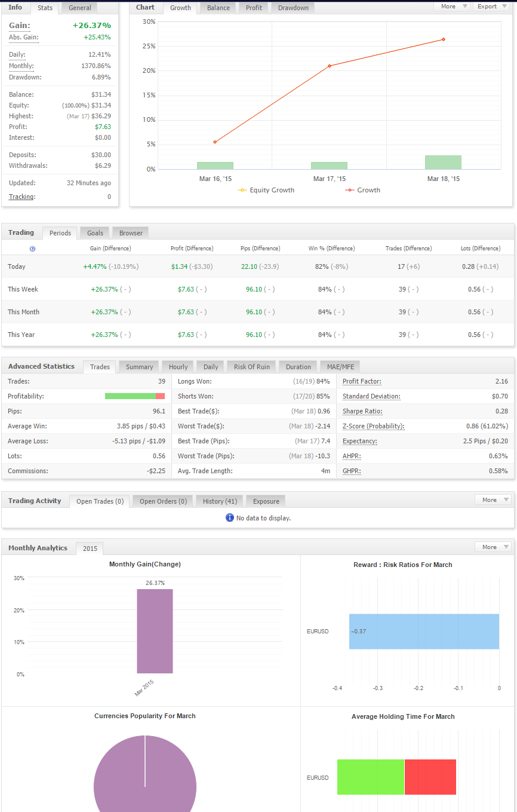Open the chart More dropdown
The width and height of the screenshot is (517, 812).
pos(453,7)
